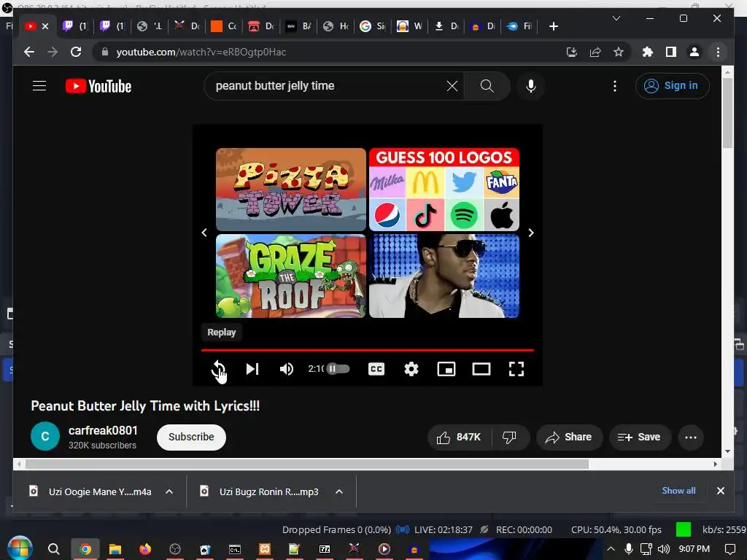Open the carfreak0801 channel name link
Viewport: 747px width, 560px height.
click(x=103, y=430)
